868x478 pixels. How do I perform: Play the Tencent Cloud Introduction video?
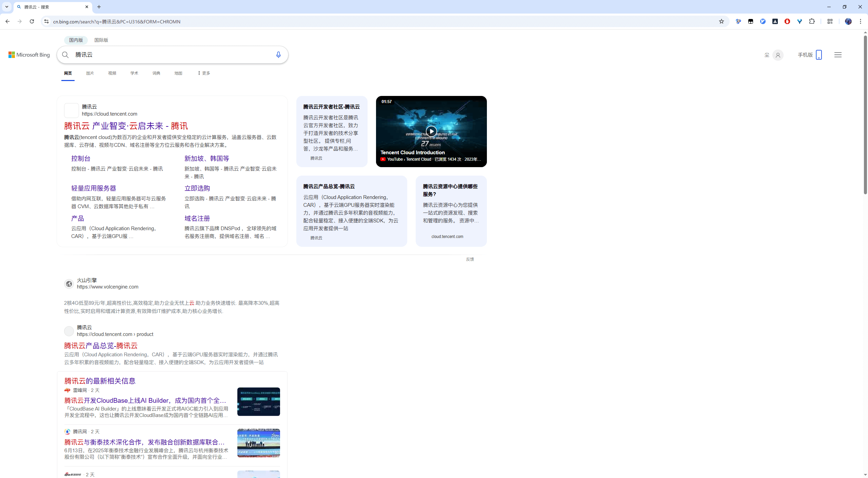(x=431, y=131)
